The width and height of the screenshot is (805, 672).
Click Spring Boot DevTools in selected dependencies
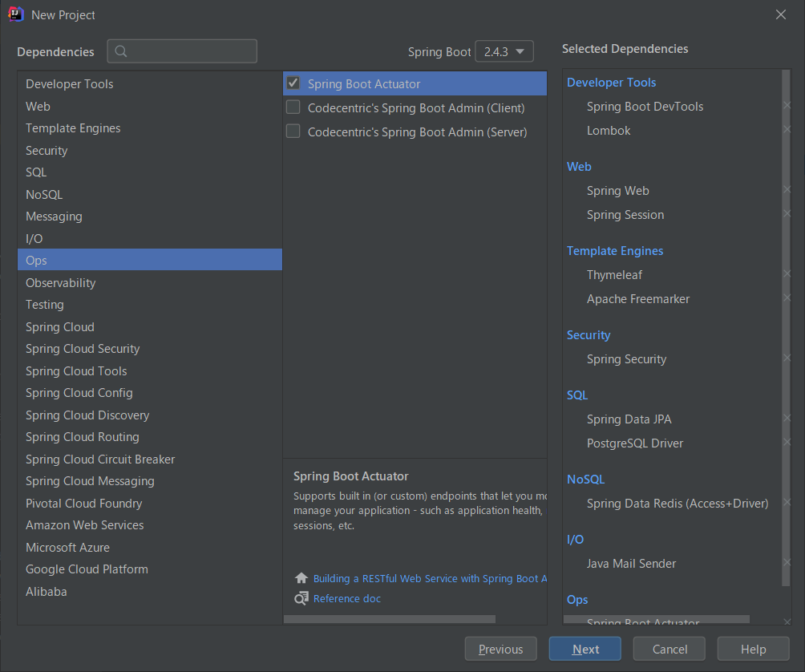[645, 107]
